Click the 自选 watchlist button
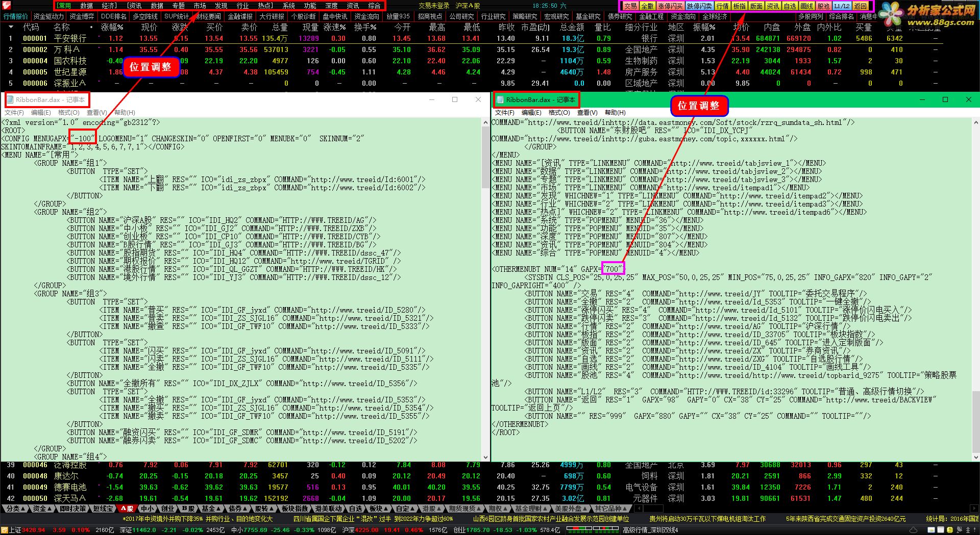Image resolution: width=980 pixels, height=535 pixels. pyautogui.click(x=790, y=6)
